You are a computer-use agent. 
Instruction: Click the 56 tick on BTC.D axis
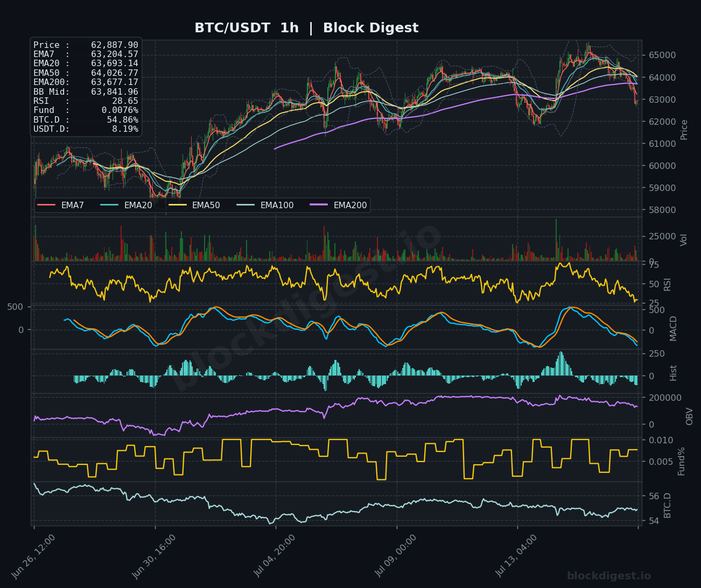pyautogui.click(x=654, y=496)
